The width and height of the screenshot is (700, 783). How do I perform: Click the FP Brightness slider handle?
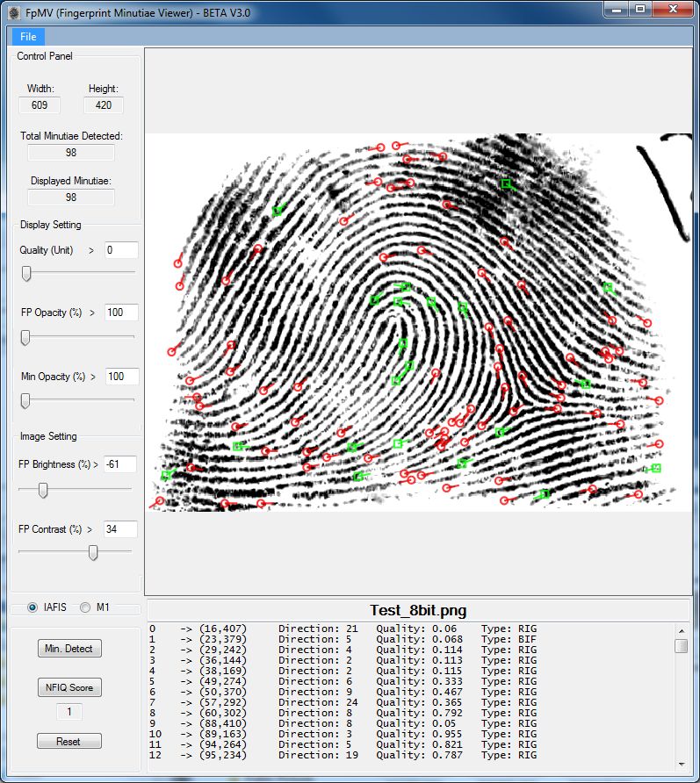tap(42, 490)
